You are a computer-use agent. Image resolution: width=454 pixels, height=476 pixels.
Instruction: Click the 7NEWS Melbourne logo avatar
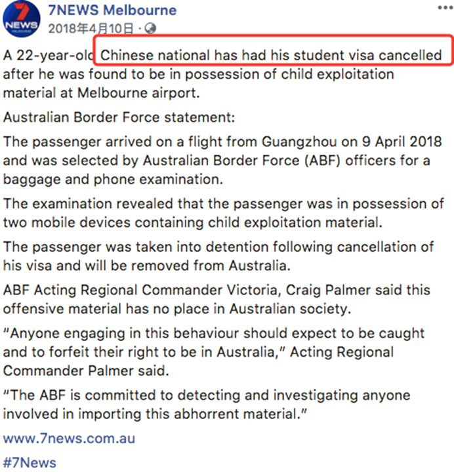(19, 20)
